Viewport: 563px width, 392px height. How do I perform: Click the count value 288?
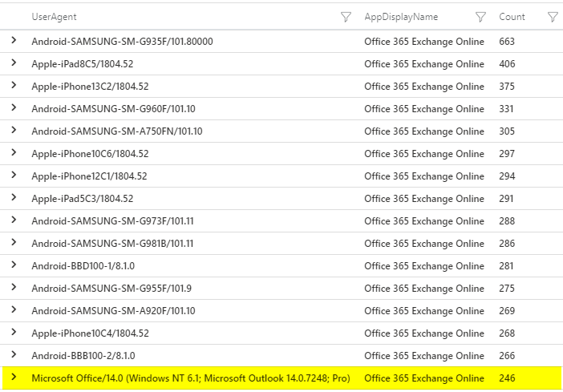507,221
